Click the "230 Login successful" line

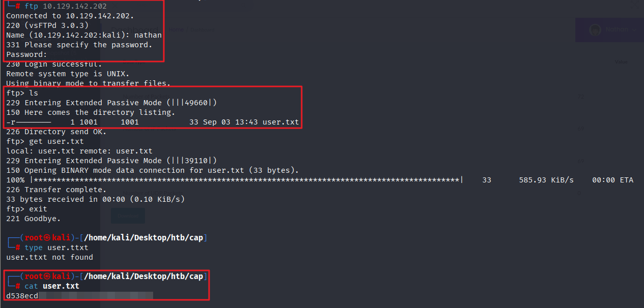[x=54, y=64]
